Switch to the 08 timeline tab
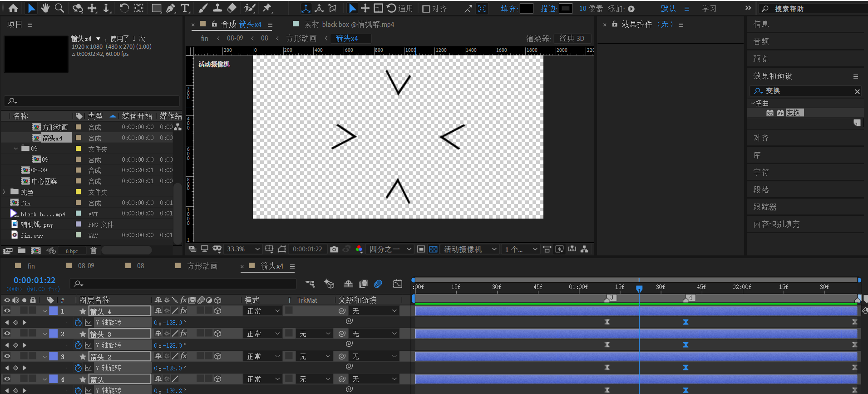 tap(140, 266)
